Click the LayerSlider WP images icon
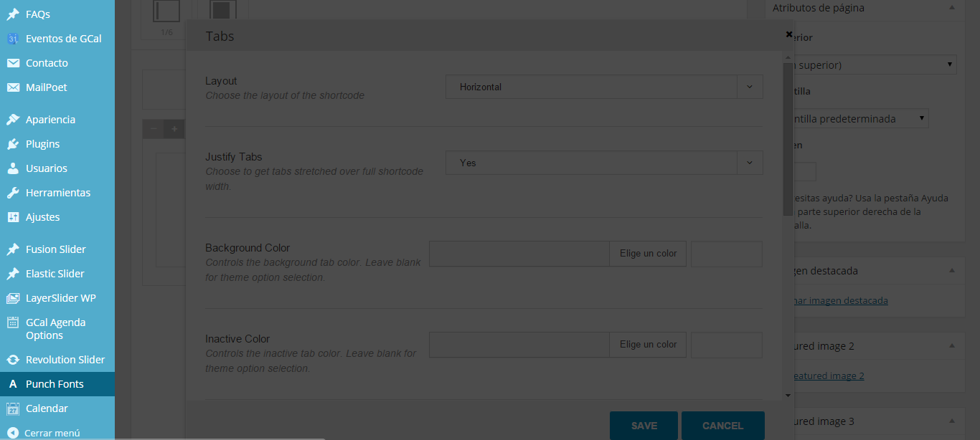This screenshot has width=980, height=440. pos(13,298)
